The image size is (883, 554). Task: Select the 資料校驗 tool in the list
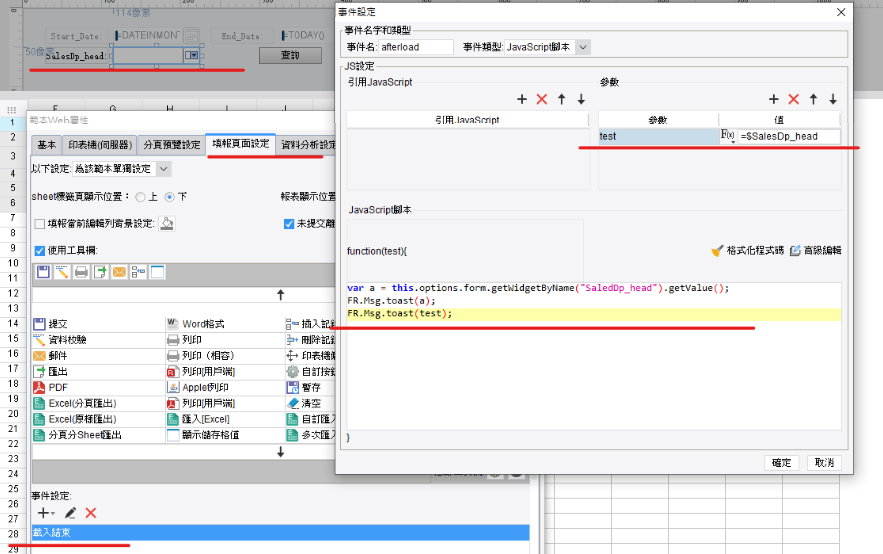tap(60, 339)
